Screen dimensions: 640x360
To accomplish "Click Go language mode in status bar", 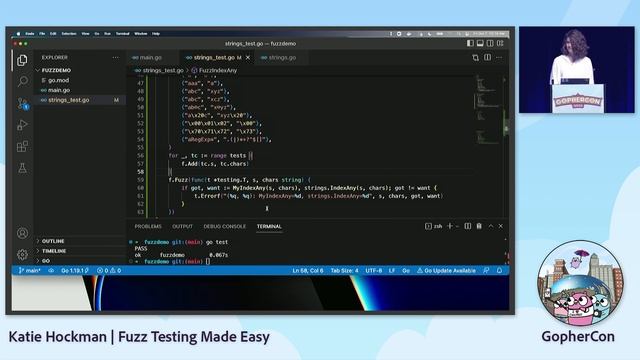I will 406,271.
